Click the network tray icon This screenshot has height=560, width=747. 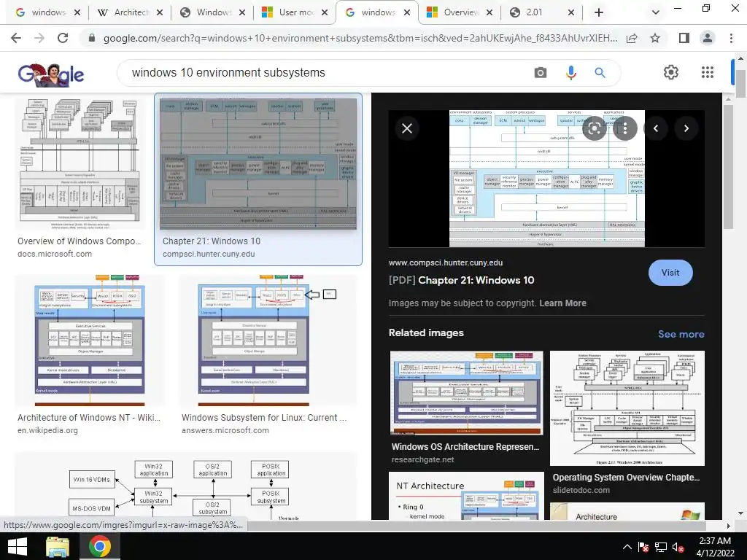[x=660, y=547]
